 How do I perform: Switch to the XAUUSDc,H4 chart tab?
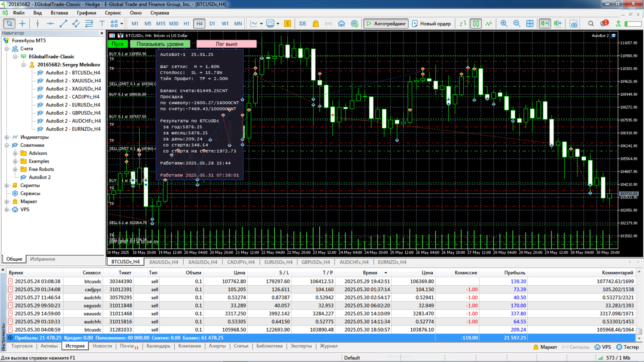point(164,262)
